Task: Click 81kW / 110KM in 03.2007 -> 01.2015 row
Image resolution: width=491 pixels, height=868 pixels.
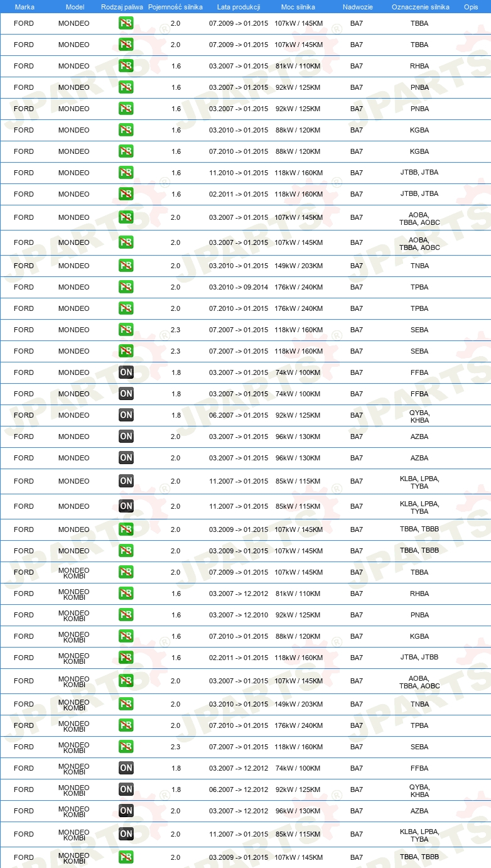Action: [x=298, y=66]
